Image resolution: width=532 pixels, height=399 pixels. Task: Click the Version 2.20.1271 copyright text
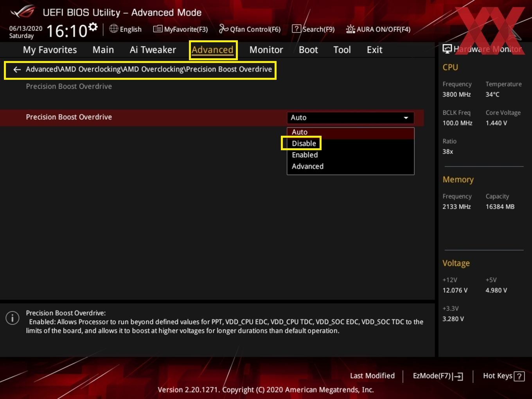266,390
